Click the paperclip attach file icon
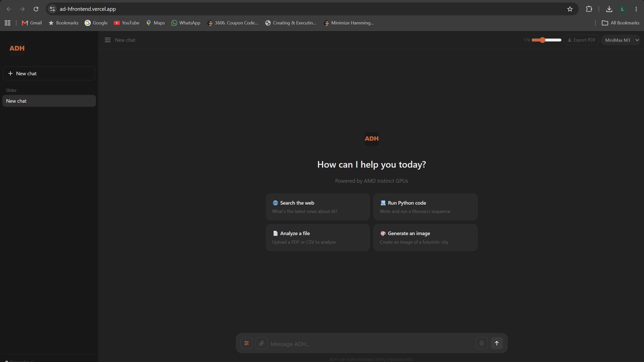Viewport: 644px width, 362px height. (261, 343)
